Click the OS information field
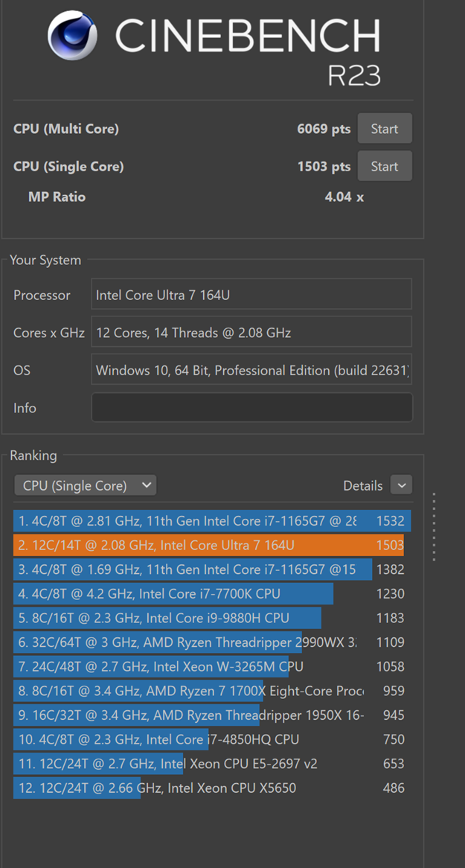This screenshot has height=868, width=465. coord(251,370)
